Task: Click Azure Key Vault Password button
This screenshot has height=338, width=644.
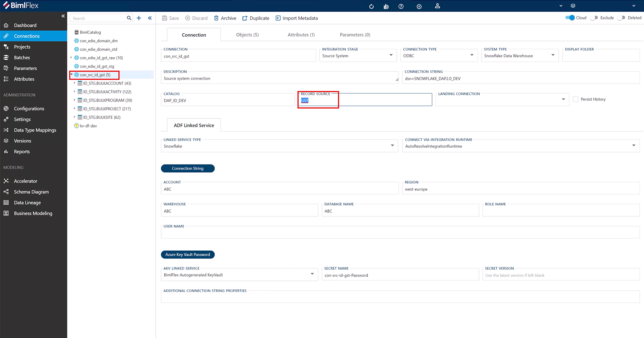Action: [x=188, y=254]
